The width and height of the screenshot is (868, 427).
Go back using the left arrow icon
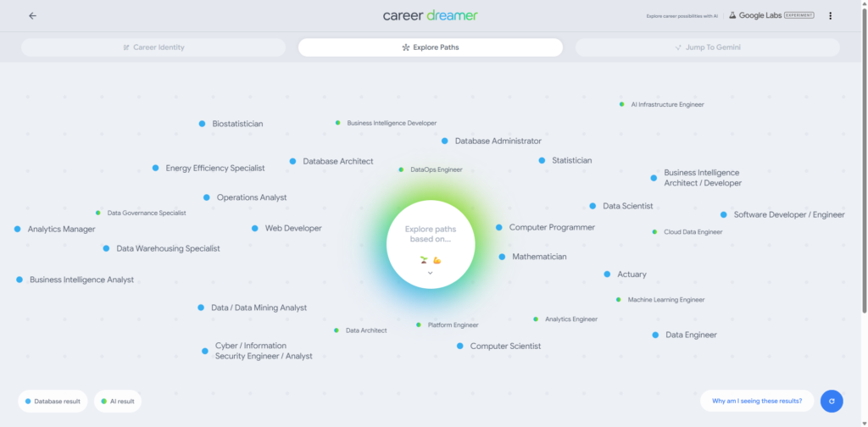pyautogui.click(x=33, y=16)
